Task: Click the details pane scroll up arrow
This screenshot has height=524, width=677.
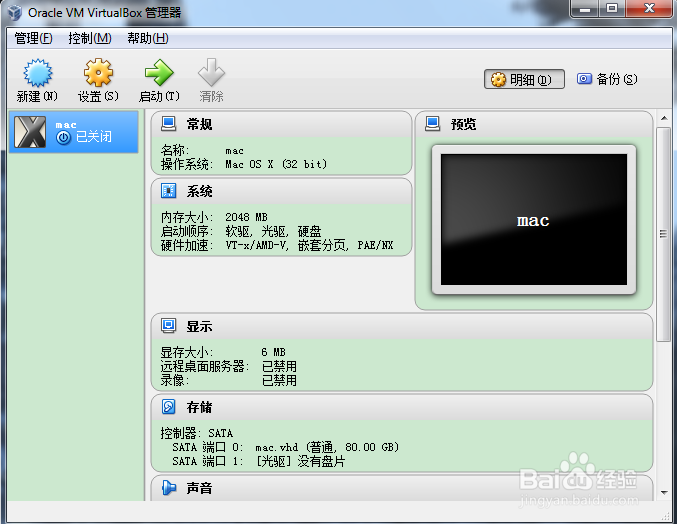Action: coord(664,118)
